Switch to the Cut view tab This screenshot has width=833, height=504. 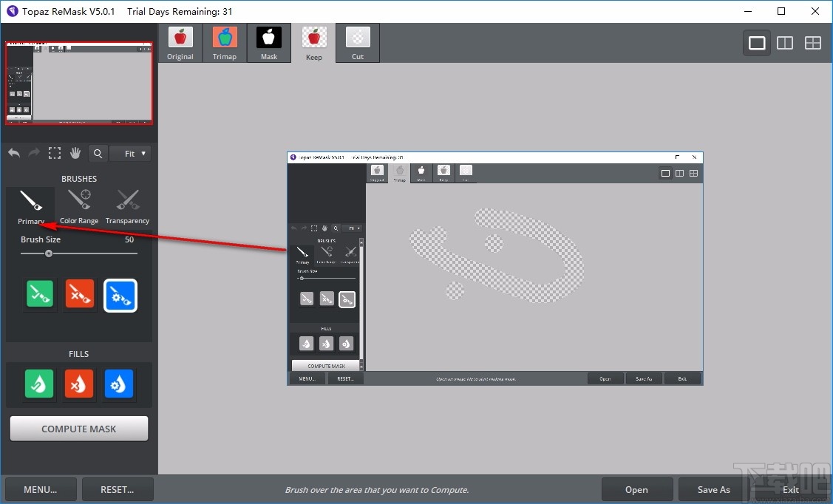pyautogui.click(x=358, y=43)
